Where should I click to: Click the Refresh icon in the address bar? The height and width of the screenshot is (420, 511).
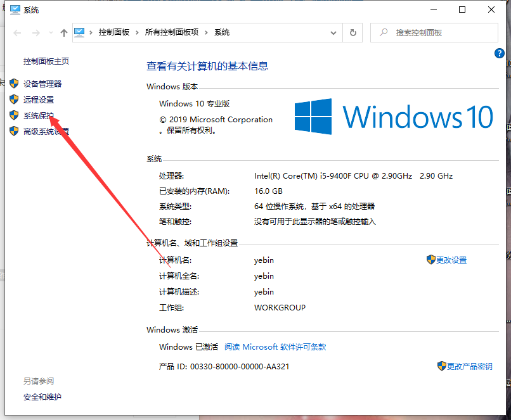353,32
